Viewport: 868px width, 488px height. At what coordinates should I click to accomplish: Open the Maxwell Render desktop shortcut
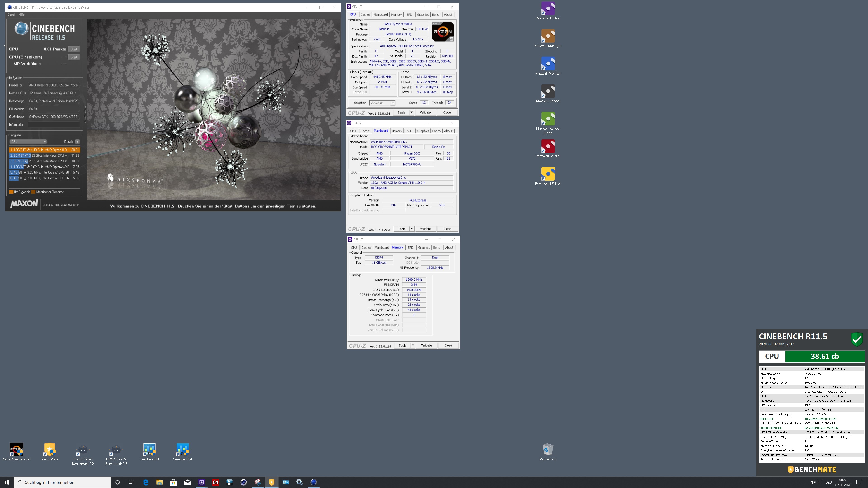click(548, 94)
